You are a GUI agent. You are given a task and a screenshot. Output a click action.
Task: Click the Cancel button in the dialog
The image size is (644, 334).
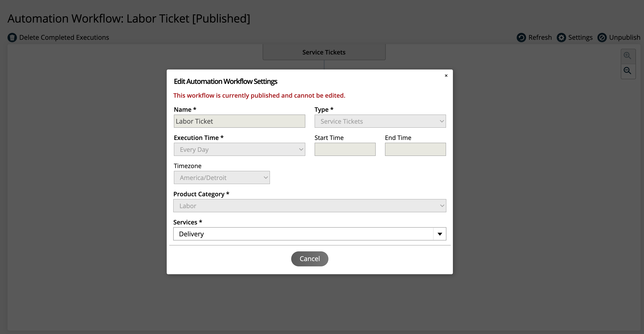click(310, 259)
